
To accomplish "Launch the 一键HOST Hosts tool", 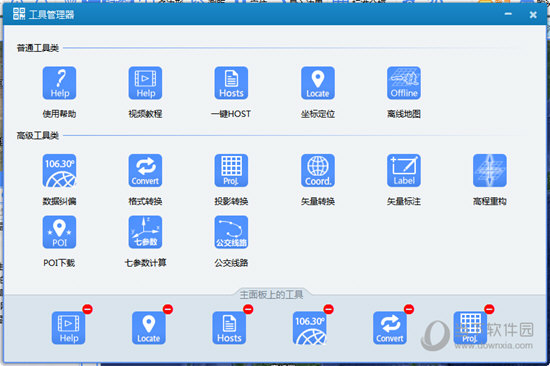I will click(231, 83).
